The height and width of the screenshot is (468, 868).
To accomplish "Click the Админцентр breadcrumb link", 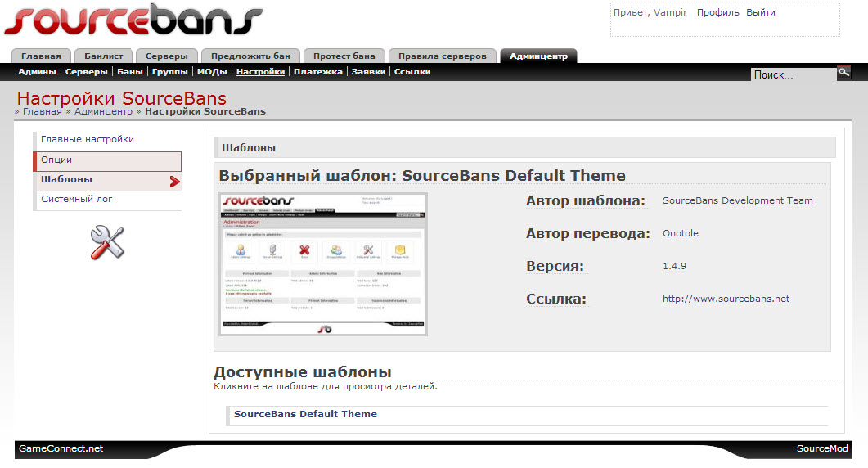I will [104, 111].
